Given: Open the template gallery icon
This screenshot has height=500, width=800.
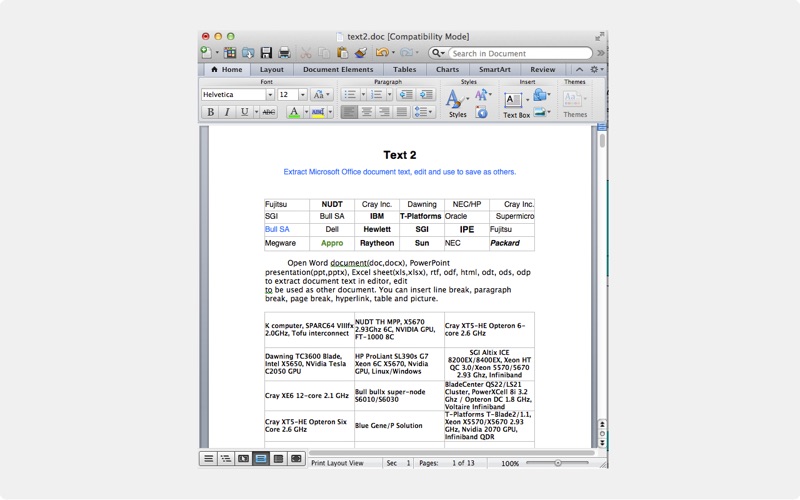Looking at the screenshot, I should tap(230, 53).
